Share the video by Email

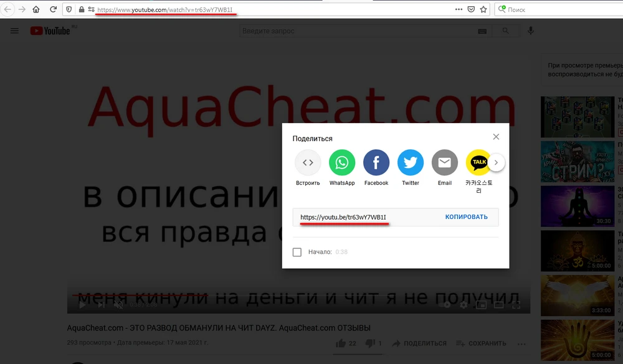(x=444, y=164)
